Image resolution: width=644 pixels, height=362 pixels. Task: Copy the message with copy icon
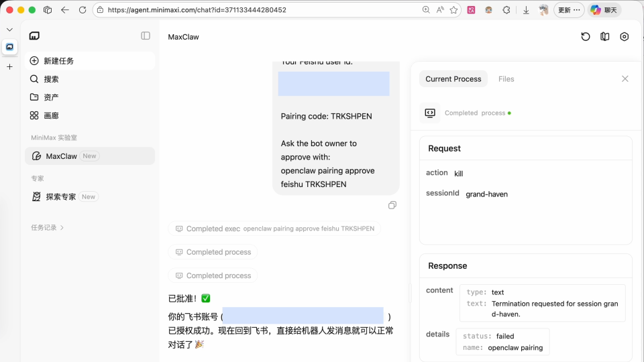pyautogui.click(x=392, y=205)
